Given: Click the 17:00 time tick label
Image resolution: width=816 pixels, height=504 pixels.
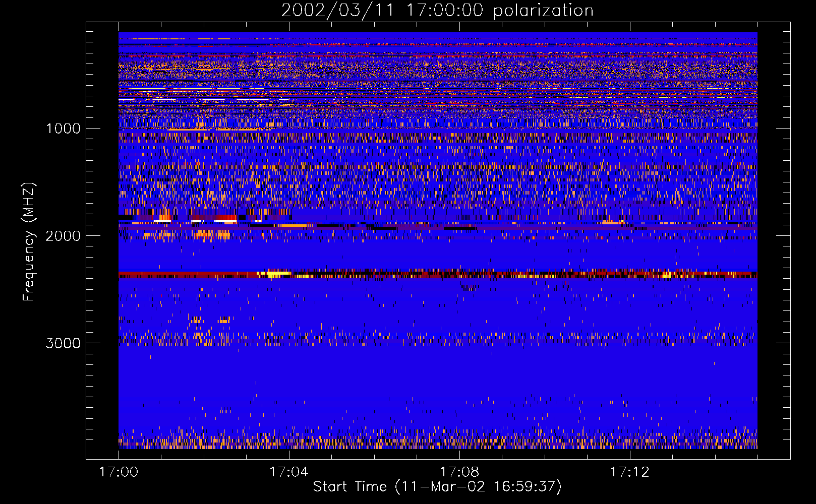Looking at the screenshot, I should 119,472.
